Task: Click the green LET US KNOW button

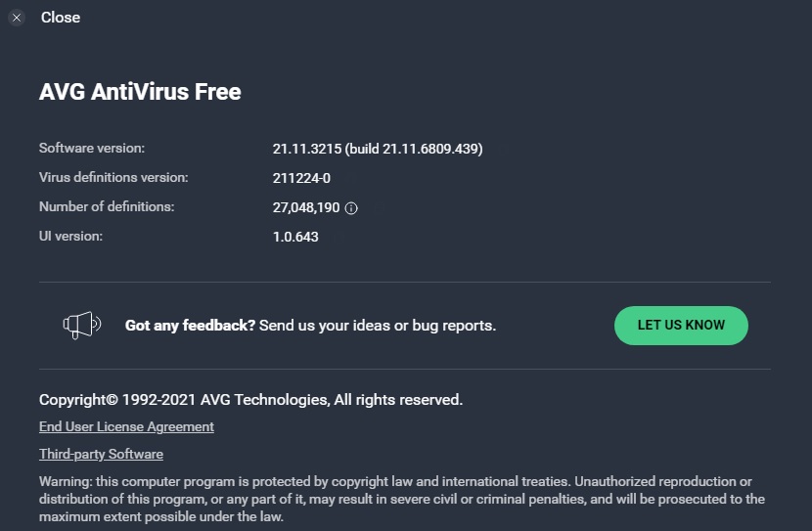Action: [x=681, y=325]
